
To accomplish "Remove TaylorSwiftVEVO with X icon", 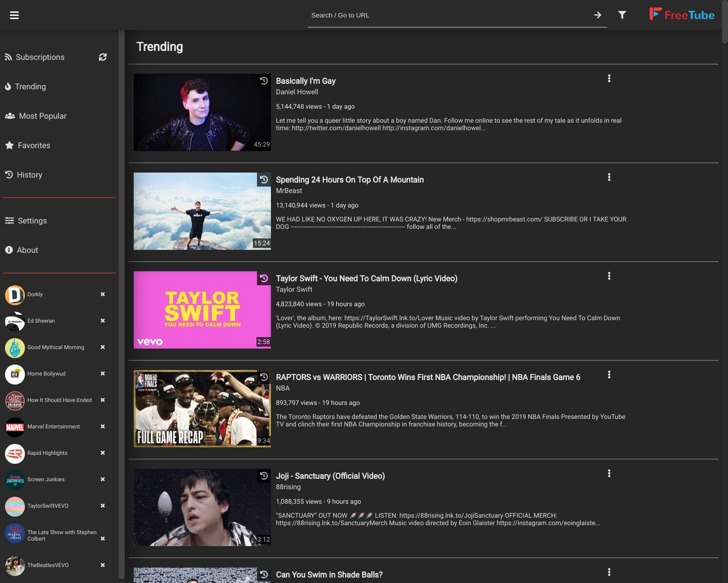I will (x=103, y=506).
